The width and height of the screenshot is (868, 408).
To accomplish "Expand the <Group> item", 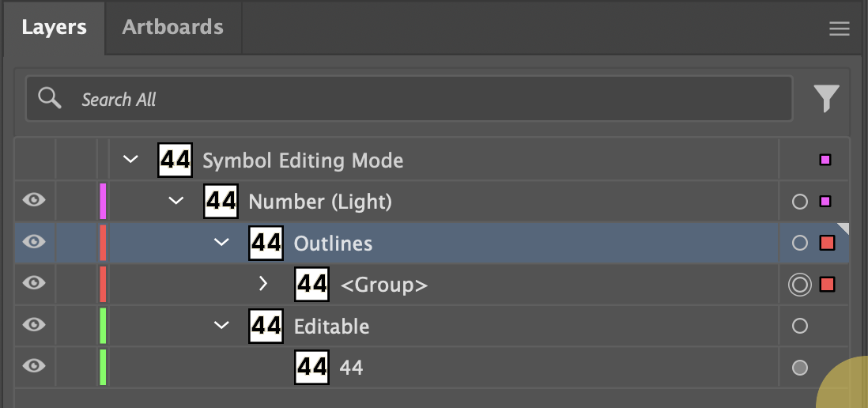I will (265, 284).
